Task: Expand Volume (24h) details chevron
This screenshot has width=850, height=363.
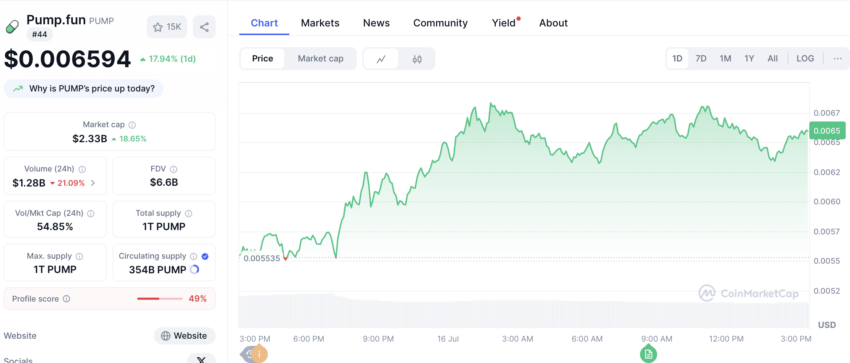Action: pyautogui.click(x=93, y=183)
